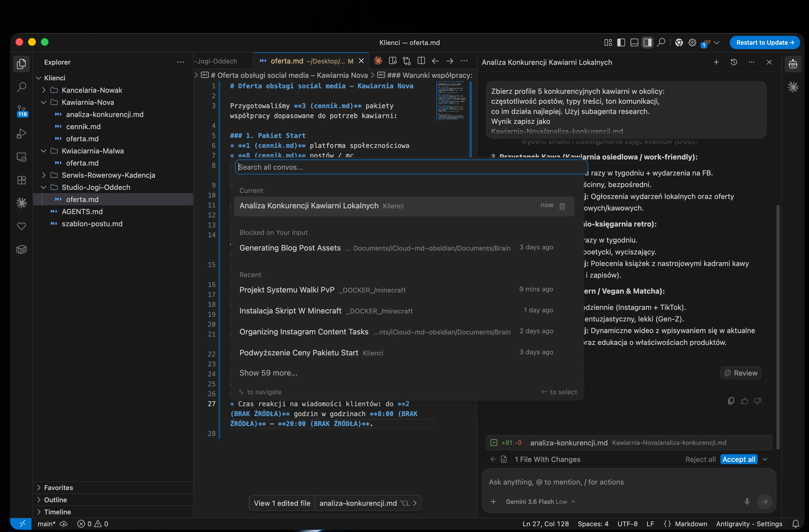This screenshot has width=809, height=532.
Task: Expand the Timeline section
Action: pyautogui.click(x=113, y=512)
